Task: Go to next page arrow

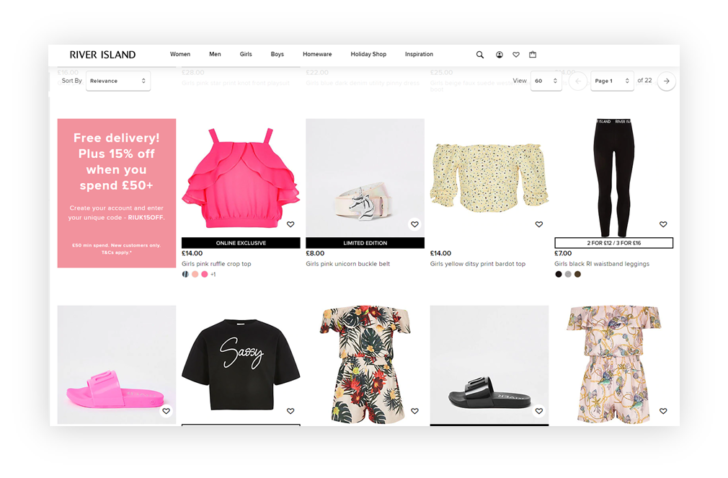Action: (x=666, y=81)
